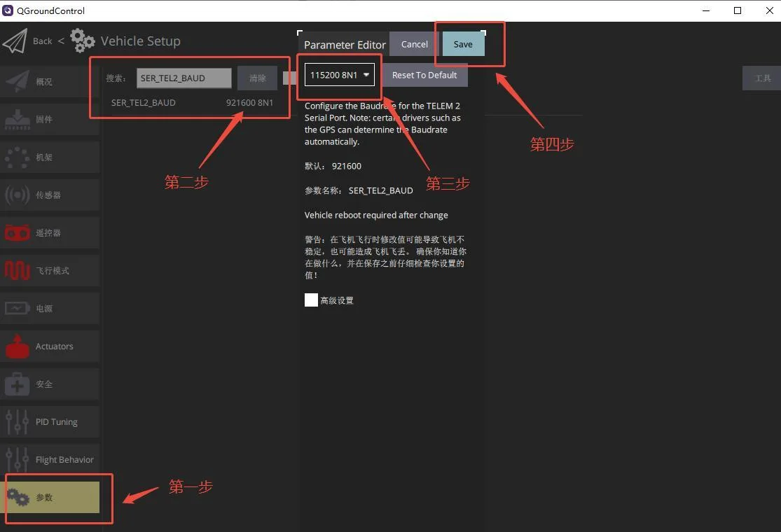Open the 机架 airframe icon
This screenshot has width=781, height=532.
coord(18,157)
